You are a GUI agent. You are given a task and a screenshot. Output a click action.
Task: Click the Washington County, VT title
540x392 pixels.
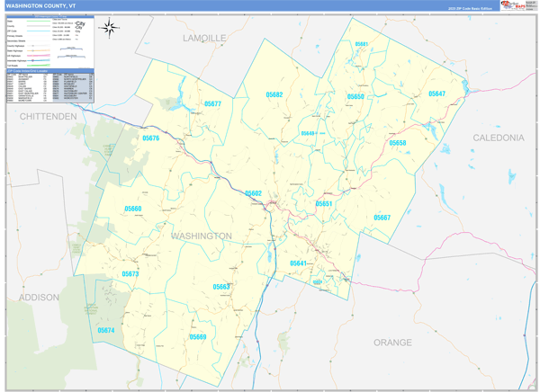(x=41, y=5)
